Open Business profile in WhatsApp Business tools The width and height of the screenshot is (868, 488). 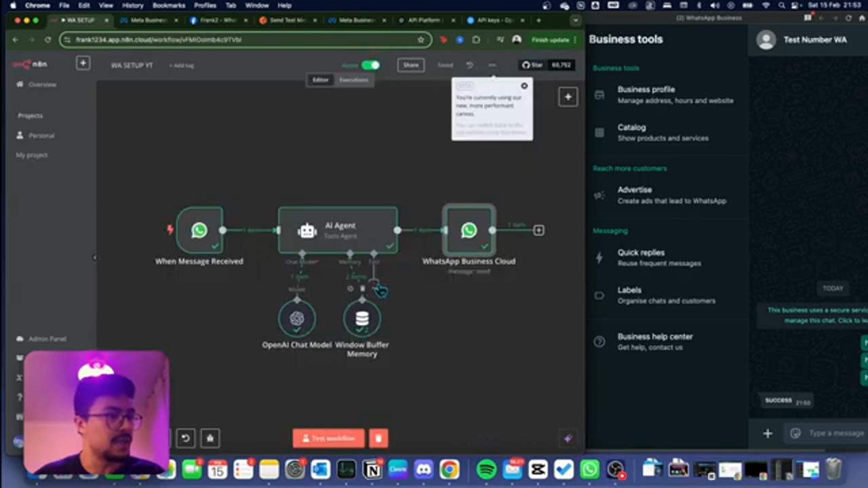(x=668, y=95)
